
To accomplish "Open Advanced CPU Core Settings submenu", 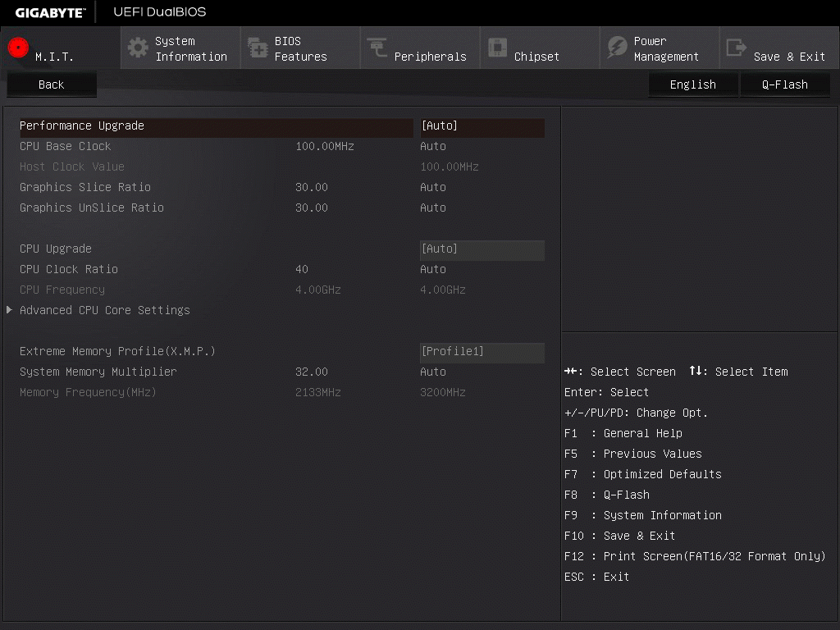I will tap(105, 310).
